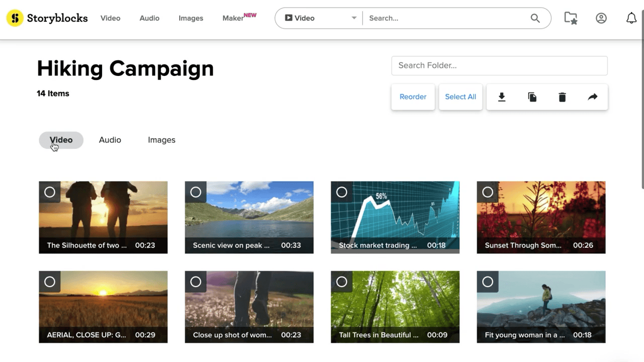
Task: Select 'Close up shot of wom...' checkbox
Action: (x=196, y=282)
